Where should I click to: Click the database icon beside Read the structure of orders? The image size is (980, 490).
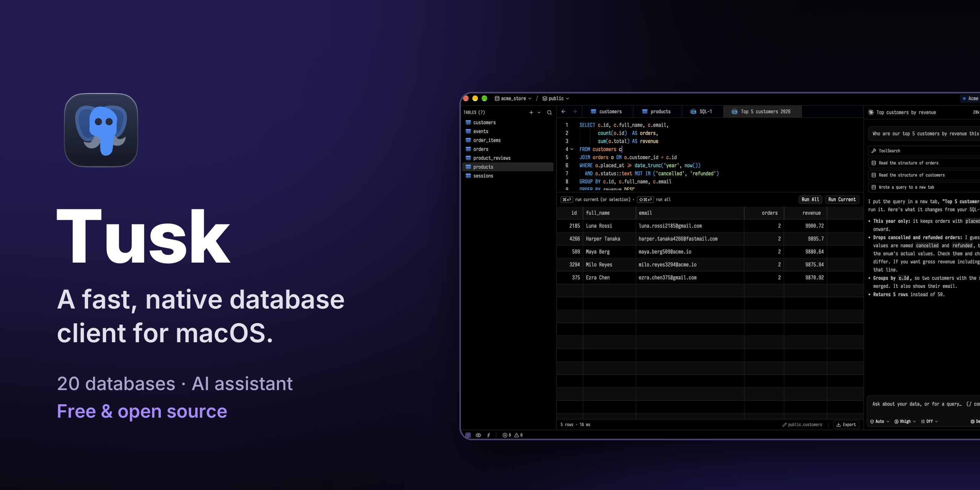pyautogui.click(x=874, y=163)
